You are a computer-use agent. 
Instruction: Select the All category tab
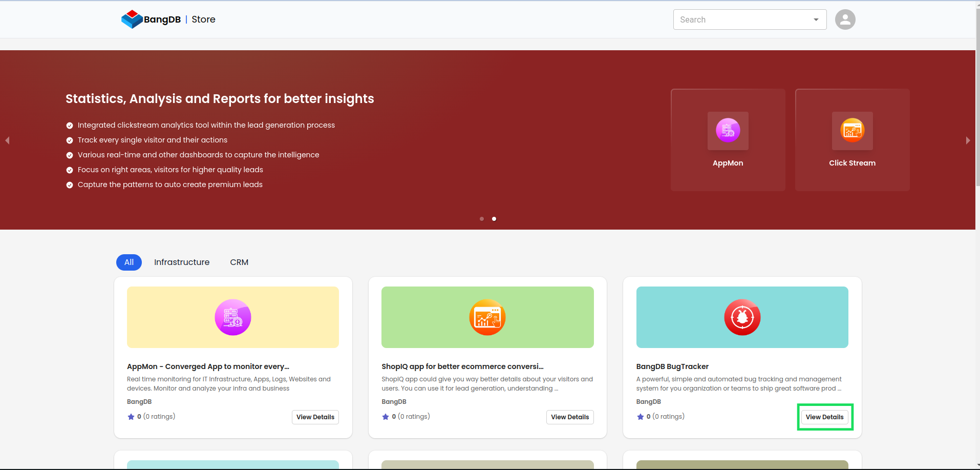point(129,262)
